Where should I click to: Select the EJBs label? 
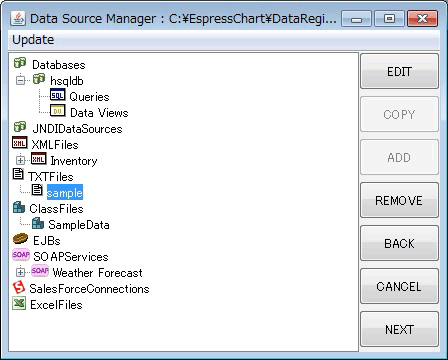pyautogui.click(x=47, y=241)
